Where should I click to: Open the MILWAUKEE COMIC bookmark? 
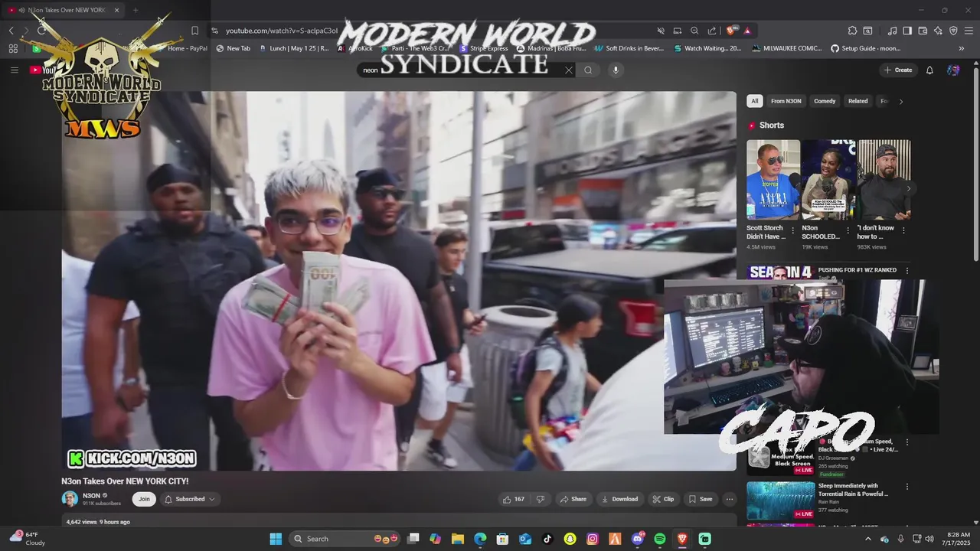click(786, 48)
